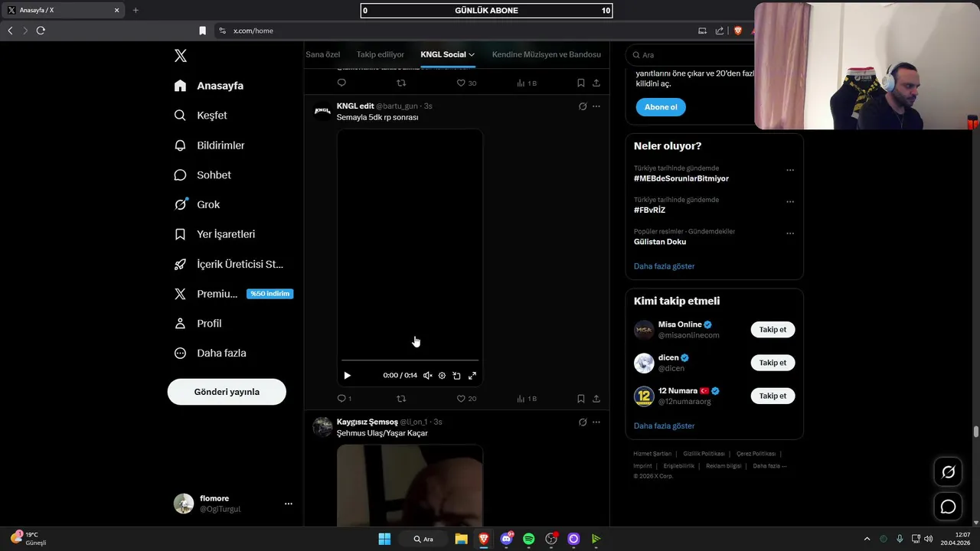
Task: Open File Explorer from taskbar
Action: (x=461, y=540)
